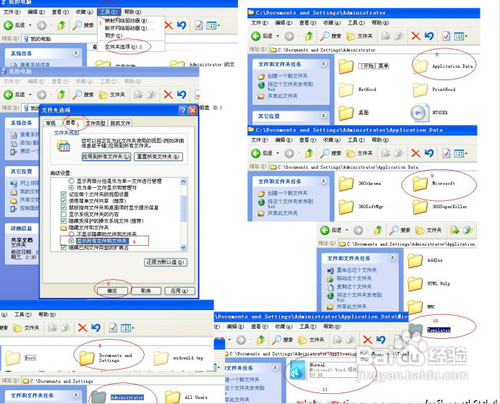Switch to 常规 tab in Folder Options dialog

[51, 123]
